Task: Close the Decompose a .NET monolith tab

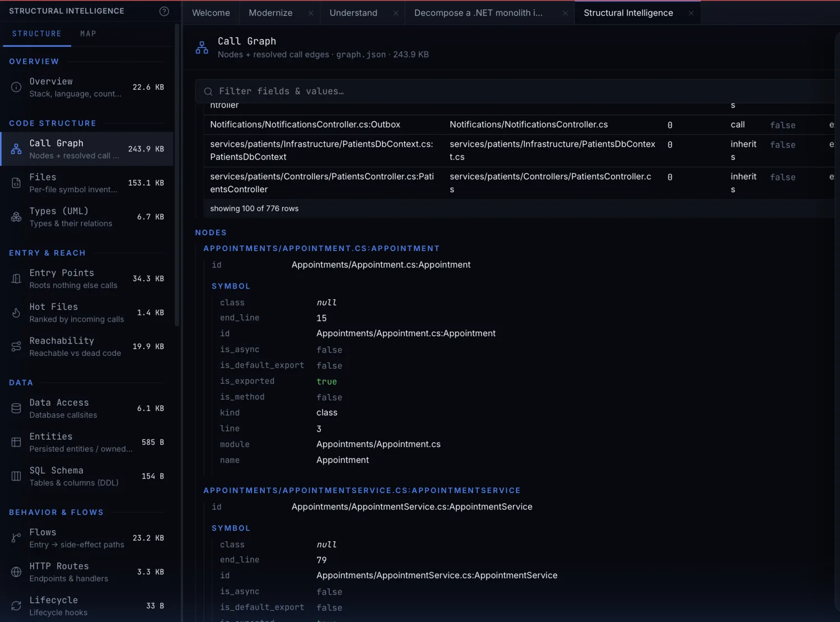Action: tap(565, 13)
